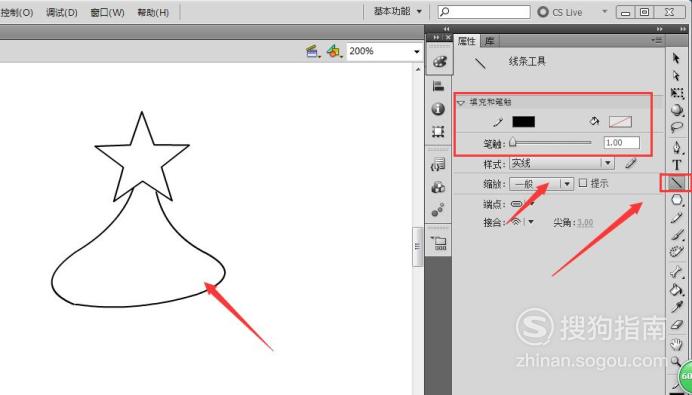
Task: Open the 帮助(H) menu
Action: pyautogui.click(x=153, y=12)
